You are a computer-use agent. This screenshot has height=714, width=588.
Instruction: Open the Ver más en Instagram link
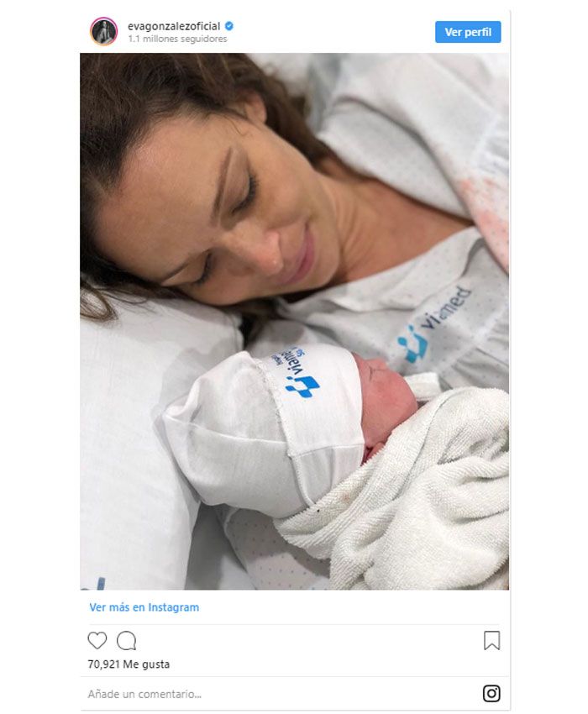(144, 607)
